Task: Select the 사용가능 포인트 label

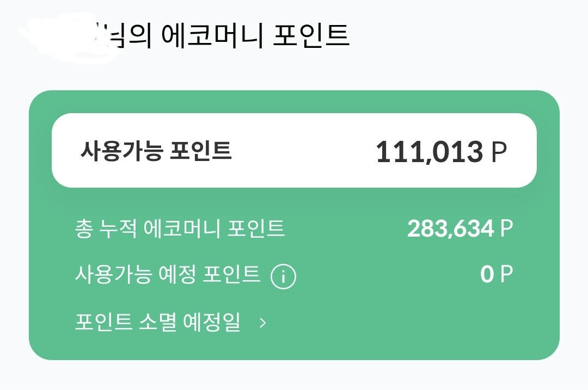Action: pyautogui.click(x=156, y=151)
